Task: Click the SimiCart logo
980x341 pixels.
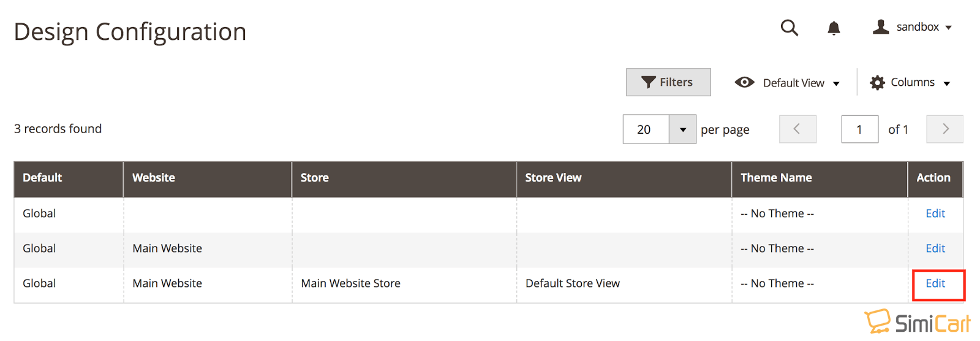Action: [x=917, y=322]
